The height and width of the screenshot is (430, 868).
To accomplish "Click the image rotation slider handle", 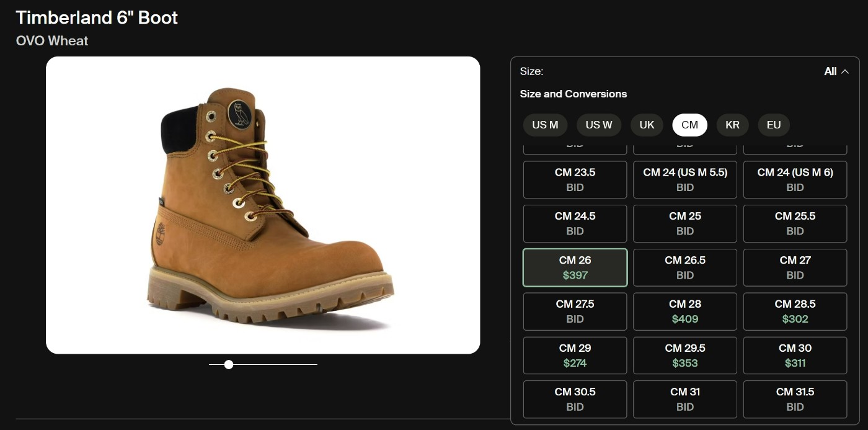I will pyautogui.click(x=229, y=364).
